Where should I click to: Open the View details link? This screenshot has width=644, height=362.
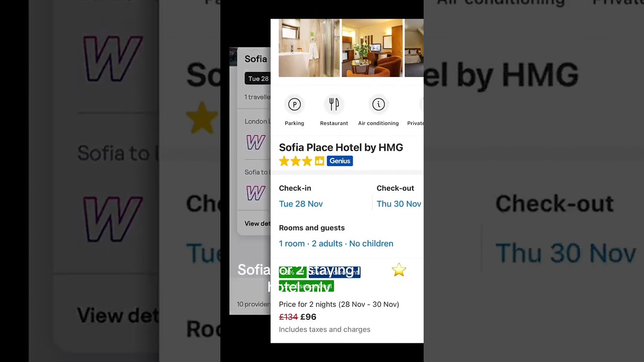tap(258, 223)
